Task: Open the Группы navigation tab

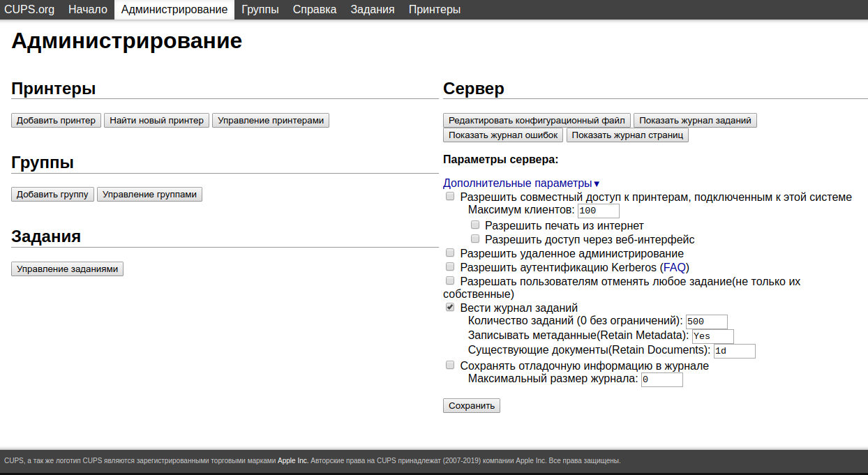Action: [260, 9]
